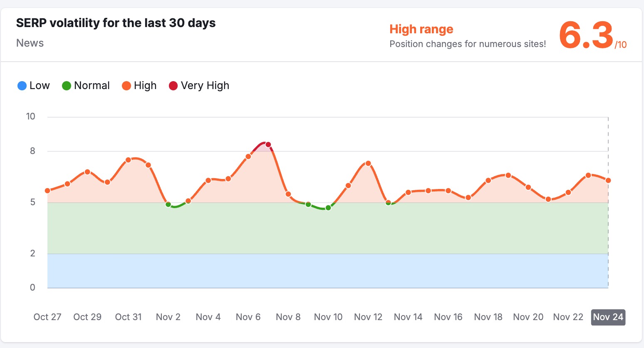
Task: Click the News category subtitle
Action: pos(30,43)
